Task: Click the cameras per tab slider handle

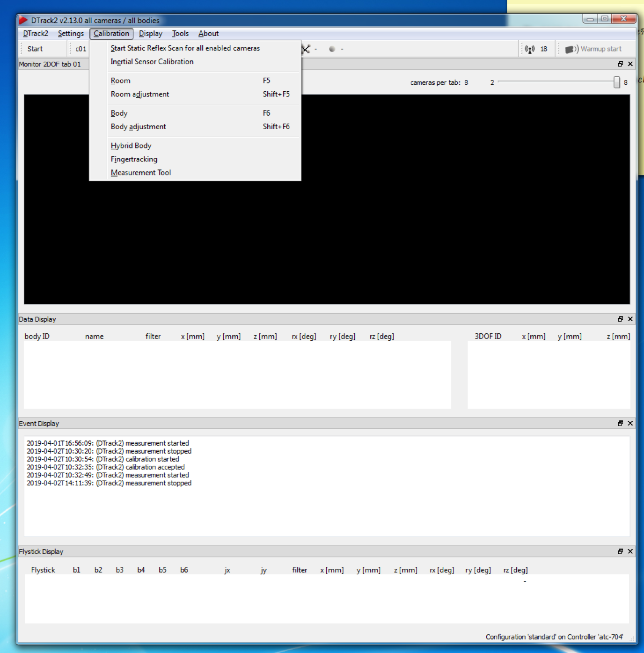Action: (616, 82)
